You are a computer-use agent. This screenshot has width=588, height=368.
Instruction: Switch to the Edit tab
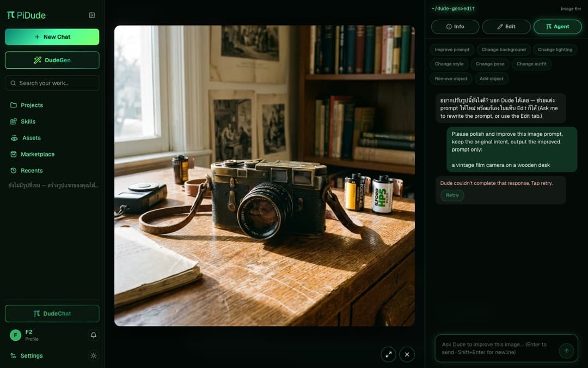click(x=506, y=27)
